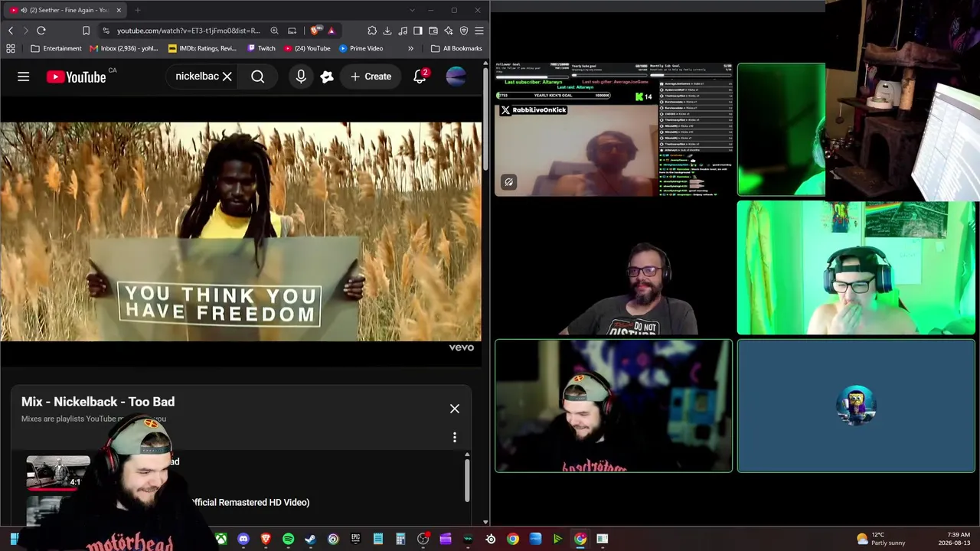Toggle the browser sidebar panel

click(418, 31)
